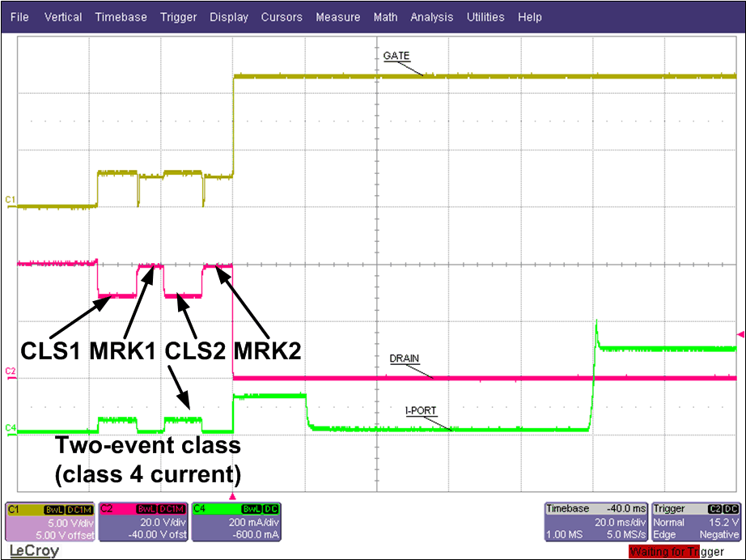Open the Vertical menu

(62, 17)
